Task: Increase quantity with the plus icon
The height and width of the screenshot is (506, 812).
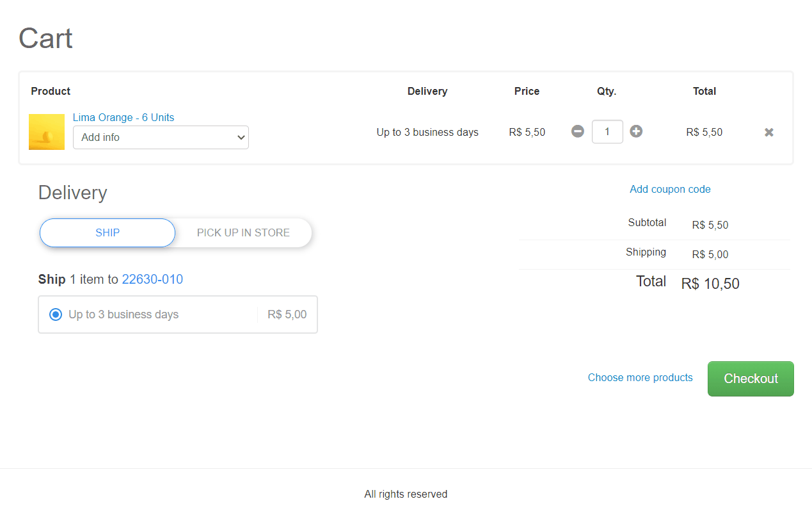Action: click(x=636, y=131)
